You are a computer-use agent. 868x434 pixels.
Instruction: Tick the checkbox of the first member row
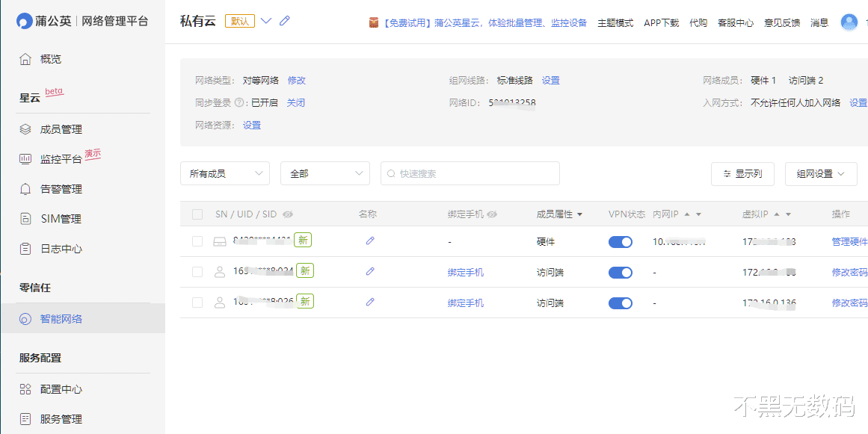pos(197,241)
